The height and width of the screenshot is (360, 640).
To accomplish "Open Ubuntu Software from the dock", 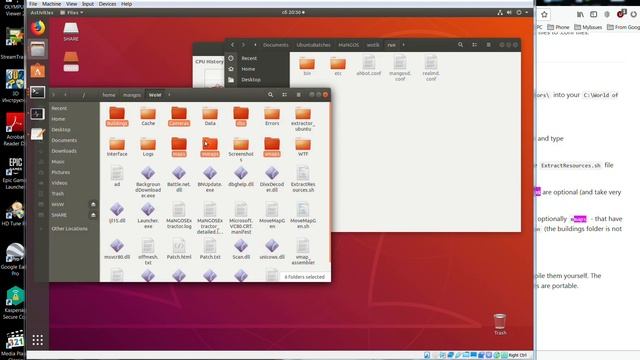I will tap(38, 71).
